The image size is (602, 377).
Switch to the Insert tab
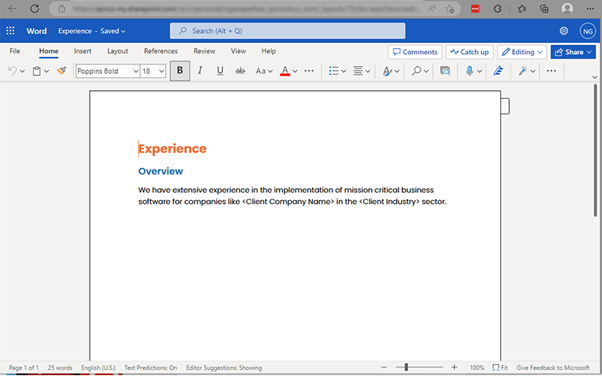pos(83,51)
